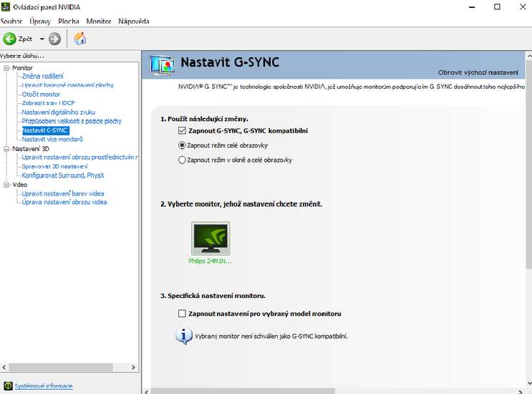Collapse the Video tree node
Viewport: 532px width, 394px height.
[x=6, y=185]
